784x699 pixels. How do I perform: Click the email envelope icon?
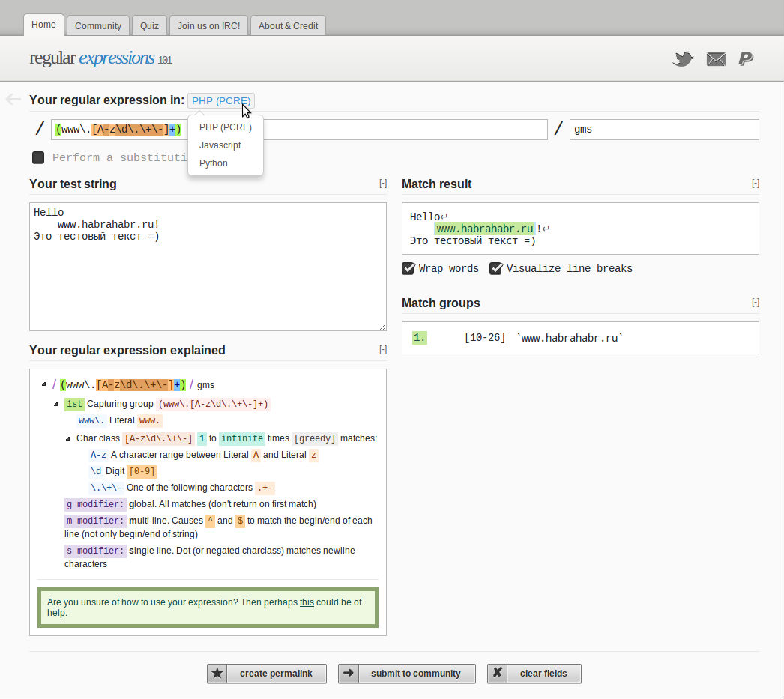[716, 59]
